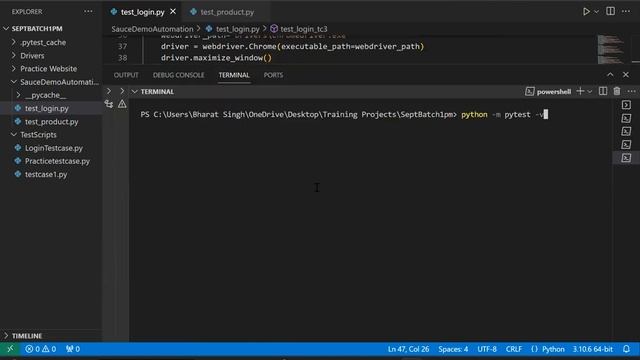The image size is (640, 360).
Task: Close the bottom panel
Action: tap(626, 75)
